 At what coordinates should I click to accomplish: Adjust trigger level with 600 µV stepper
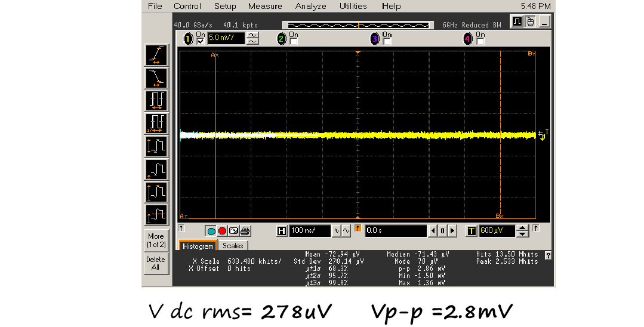click(522, 231)
